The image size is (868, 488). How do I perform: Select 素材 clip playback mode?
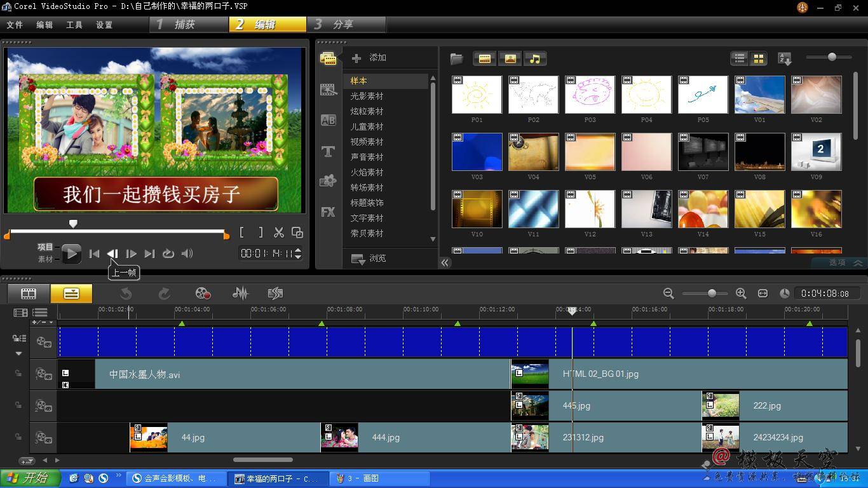(x=45, y=259)
